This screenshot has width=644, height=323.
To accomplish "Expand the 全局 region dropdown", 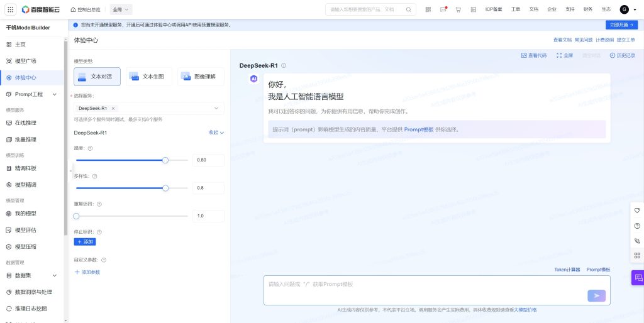I will 121,9.
